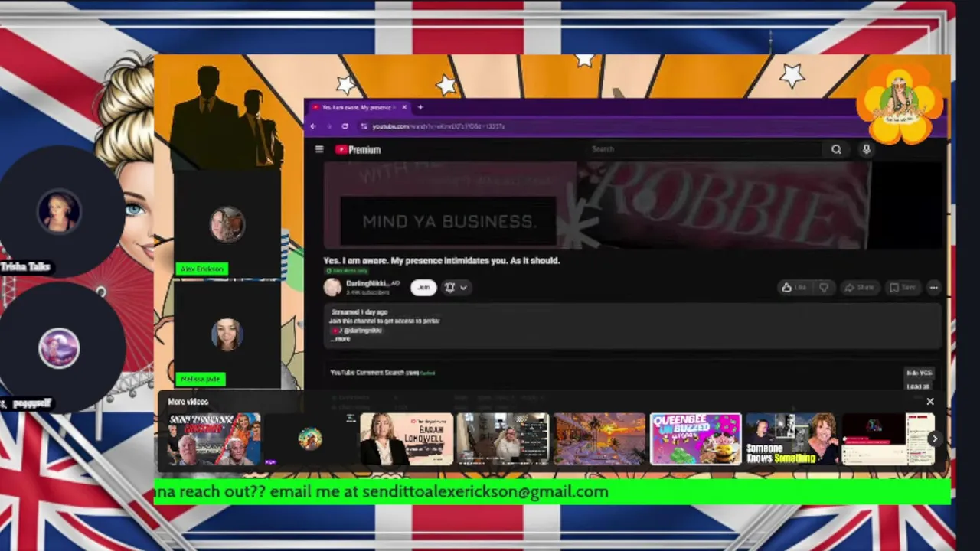This screenshot has height=551, width=980.
Task: Close the 'Yes. I am aware' browser tab
Action: tap(404, 107)
